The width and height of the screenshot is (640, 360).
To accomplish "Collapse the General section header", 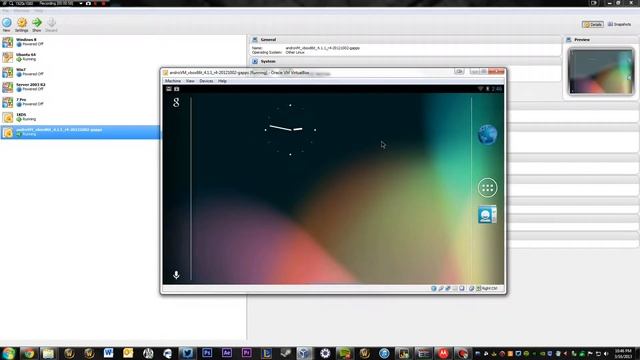I will click(405, 40).
